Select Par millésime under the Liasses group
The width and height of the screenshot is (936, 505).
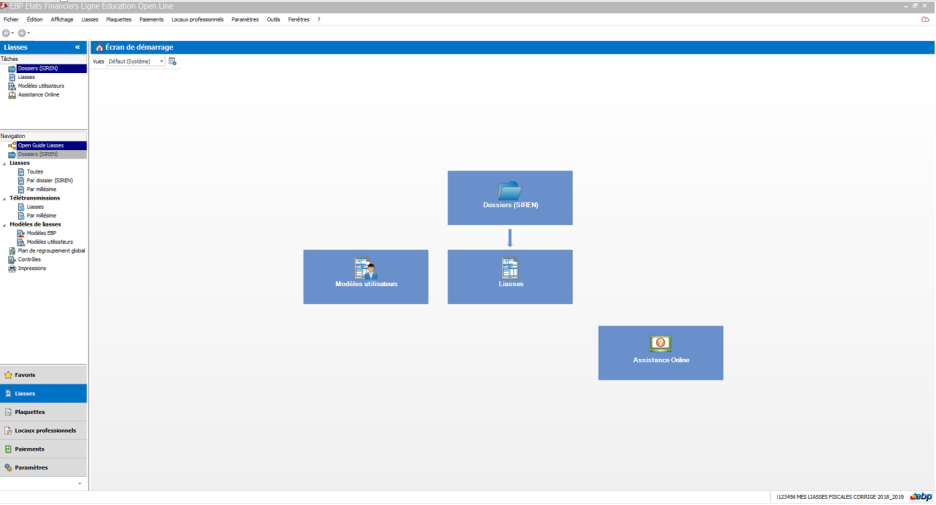click(41, 189)
